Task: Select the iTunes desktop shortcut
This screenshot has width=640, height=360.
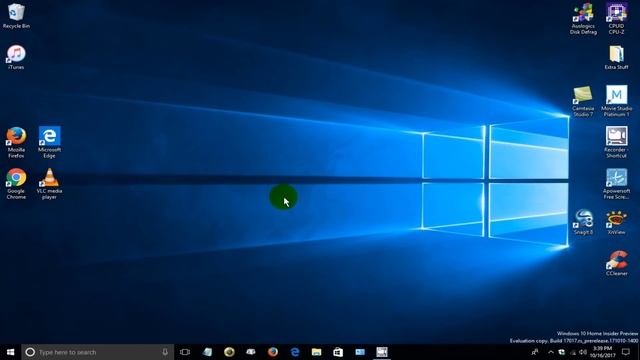Action: click(16, 57)
